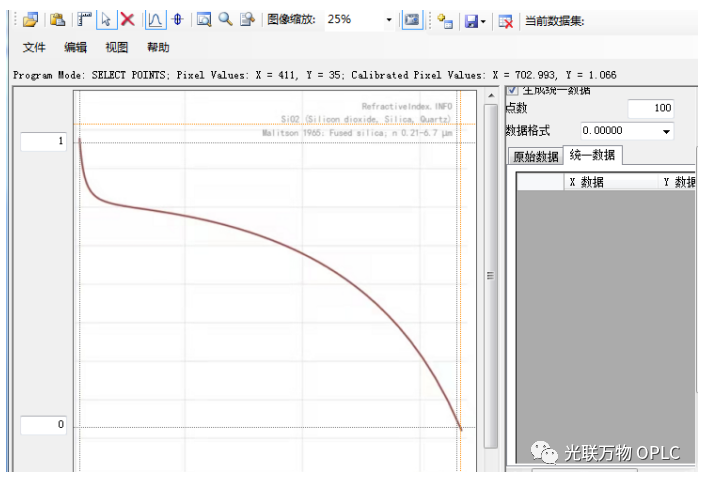Click the open file folder icon
The image size is (703, 485).
click(x=30, y=19)
